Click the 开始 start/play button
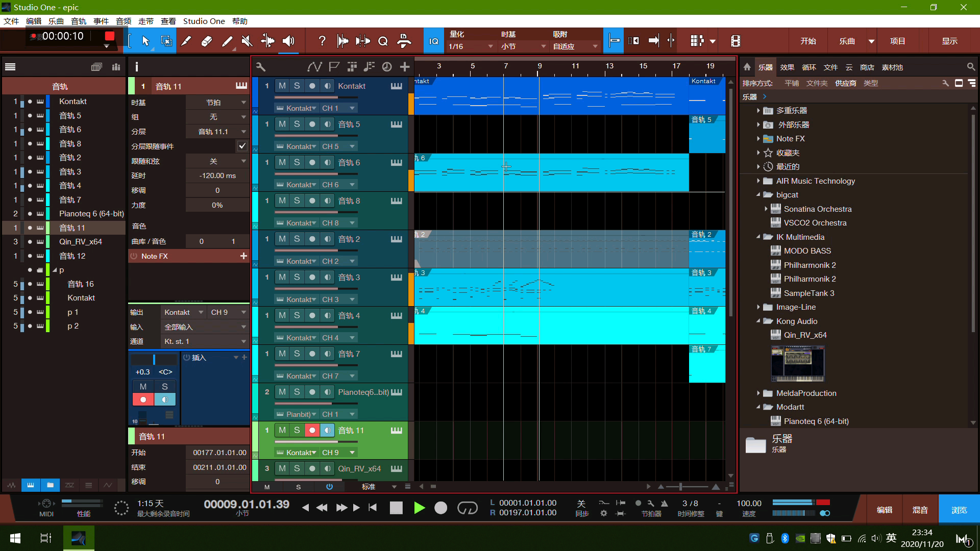This screenshot has height=551, width=980. click(419, 508)
